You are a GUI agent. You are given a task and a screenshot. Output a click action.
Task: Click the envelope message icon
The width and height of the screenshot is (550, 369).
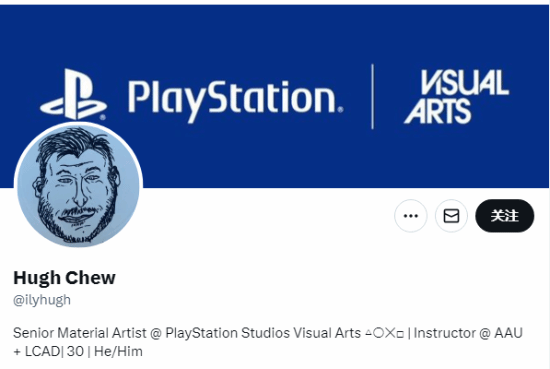(x=451, y=216)
